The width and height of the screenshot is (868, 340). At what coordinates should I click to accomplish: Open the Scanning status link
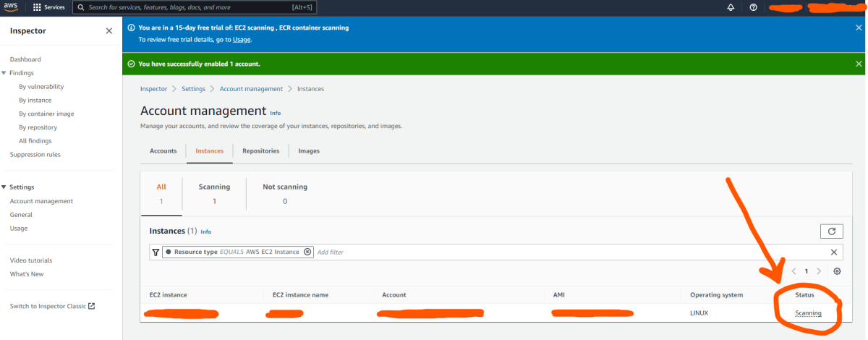click(x=808, y=313)
